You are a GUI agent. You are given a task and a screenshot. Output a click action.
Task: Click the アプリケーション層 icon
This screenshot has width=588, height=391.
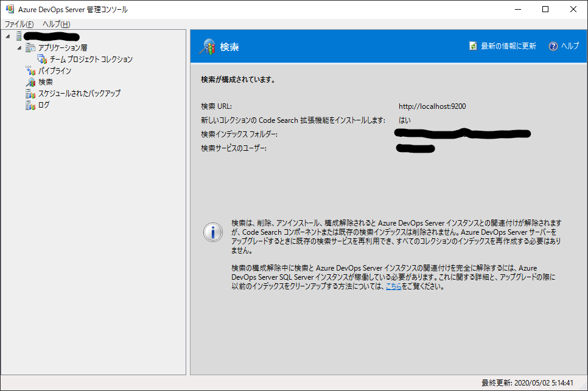[30, 47]
